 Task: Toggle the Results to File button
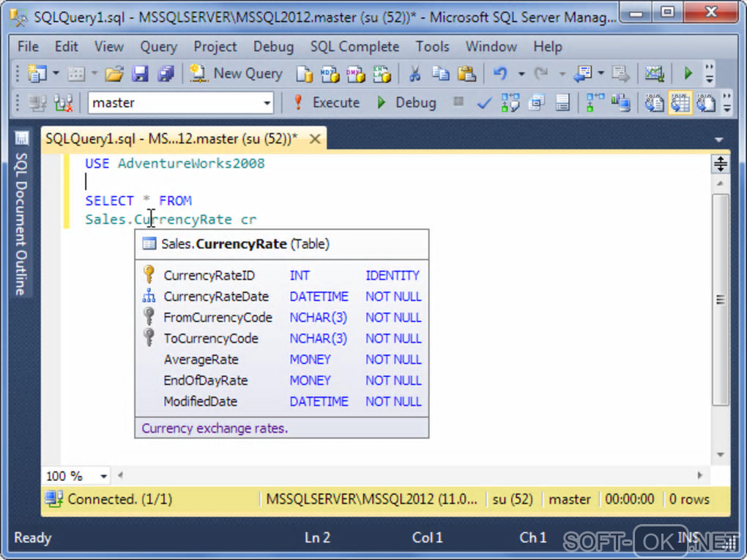click(706, 102)
